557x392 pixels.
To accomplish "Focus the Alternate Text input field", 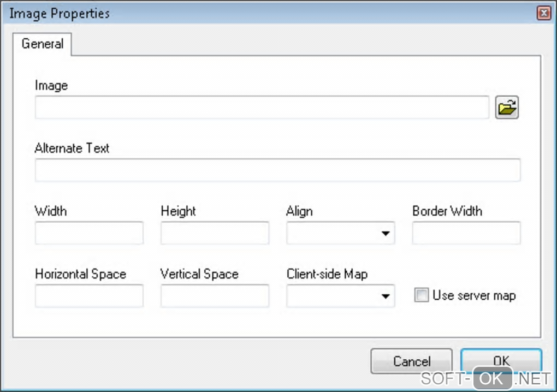I will (x=277, y=170).
